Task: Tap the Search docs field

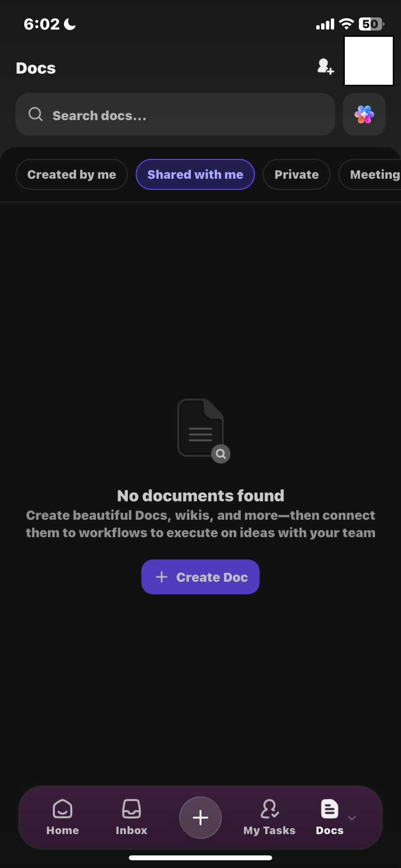Action: (x=175, y=114)
